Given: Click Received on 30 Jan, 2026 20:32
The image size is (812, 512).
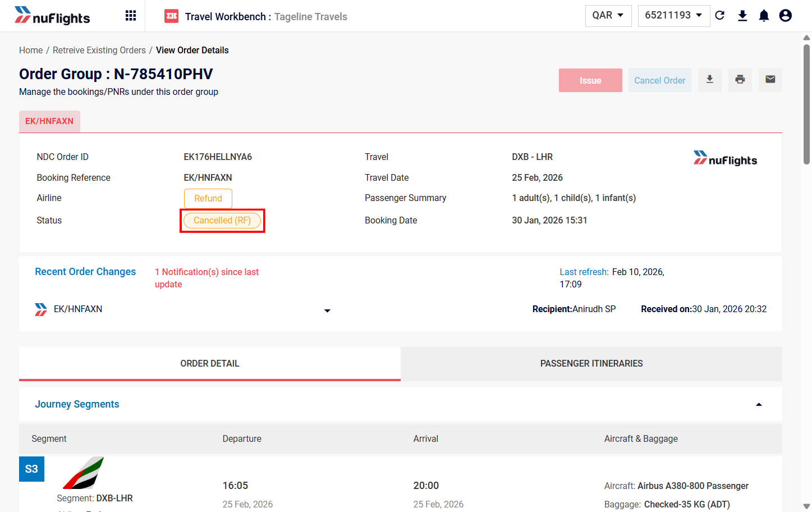Looking at the screenshot, I should (x=704, y=309).
